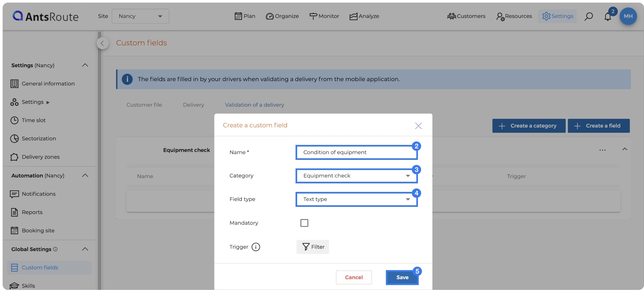Open the Plan menu
Image resolution: width=644 pixels, height=292 pixels.
point(245,16)
